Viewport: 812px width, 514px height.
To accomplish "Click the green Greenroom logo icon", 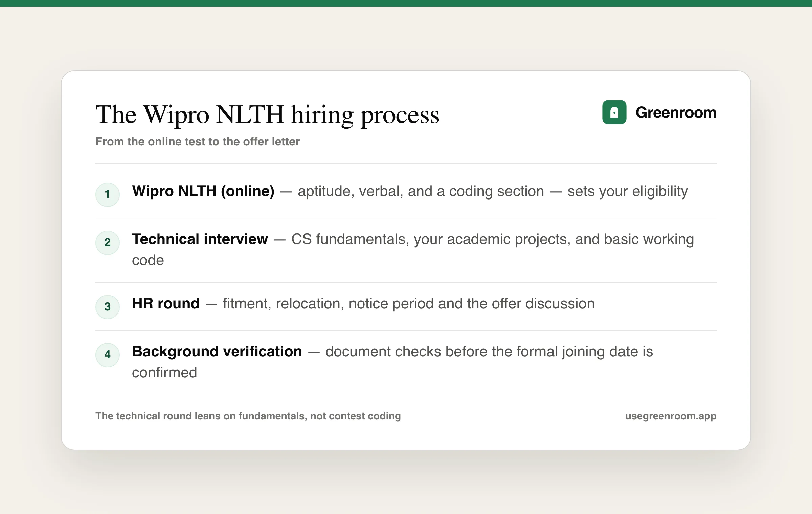I will 614,112.
